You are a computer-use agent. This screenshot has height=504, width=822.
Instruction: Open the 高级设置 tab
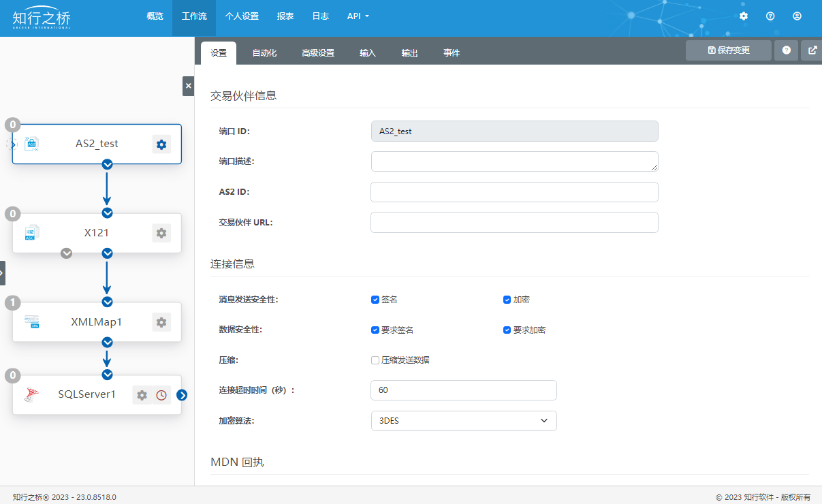click(x=318, y=53)
